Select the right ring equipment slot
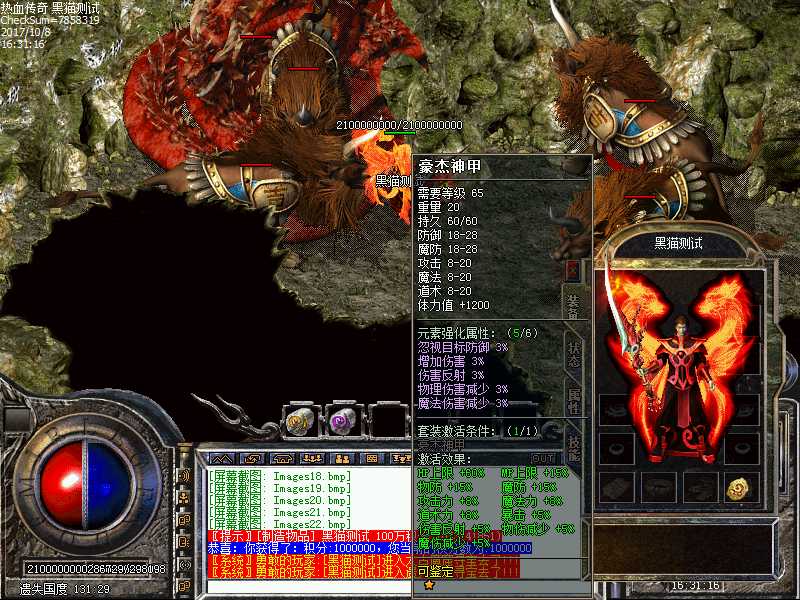This screenshot has width=800, height=600. pyautogui.click(x=742, y=448)
